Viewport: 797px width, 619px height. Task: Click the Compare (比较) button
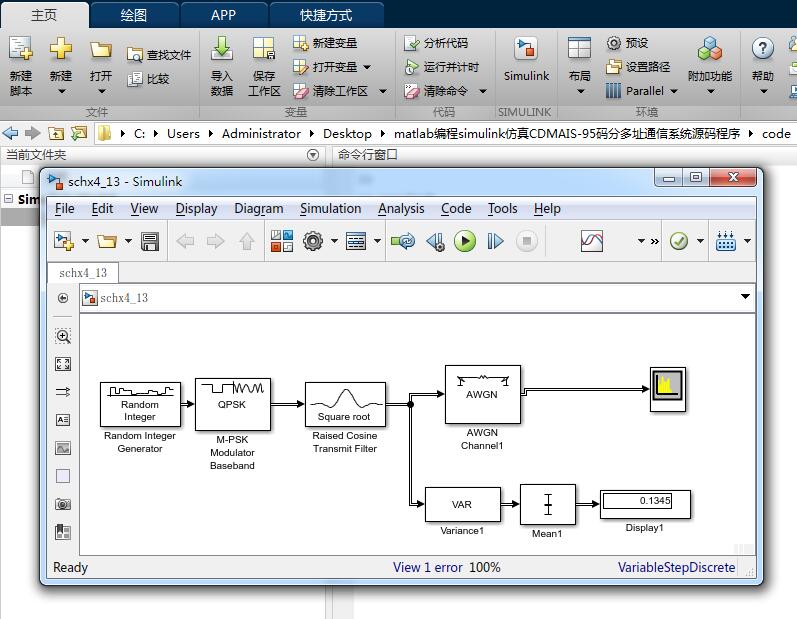click(148, 79)
